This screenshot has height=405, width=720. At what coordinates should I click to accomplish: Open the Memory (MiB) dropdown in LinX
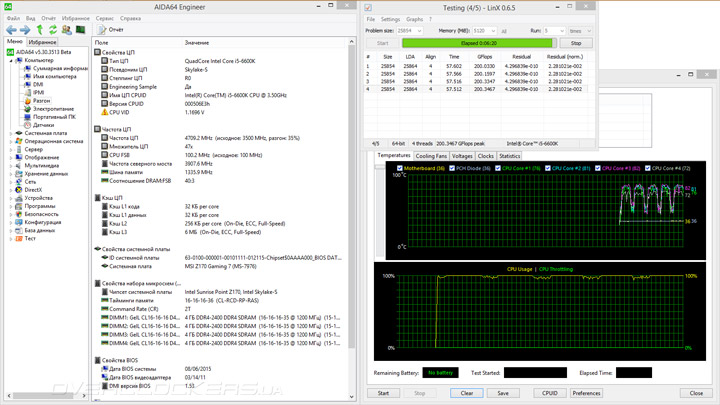485,31
